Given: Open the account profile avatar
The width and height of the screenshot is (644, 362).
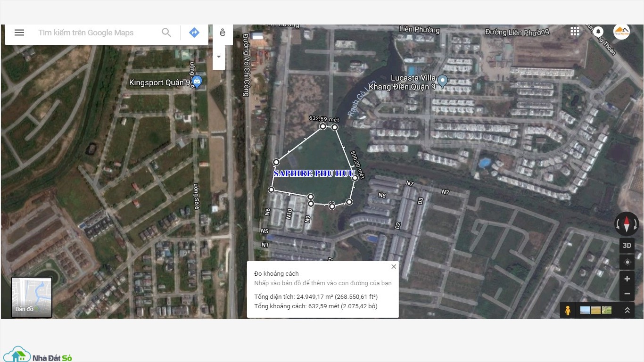Looking at the screenshot, I should (x=621, y=31).
